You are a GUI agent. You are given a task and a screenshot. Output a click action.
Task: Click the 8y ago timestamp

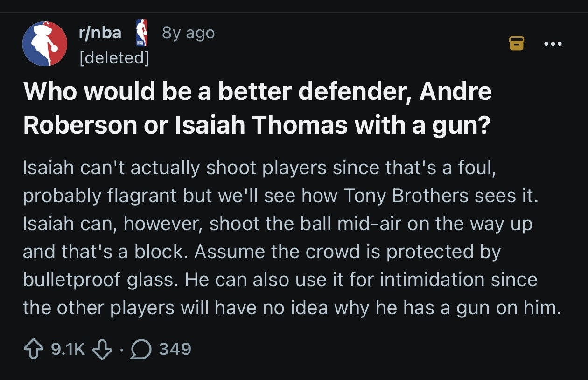pyautogui.click(x=188, y=33)
